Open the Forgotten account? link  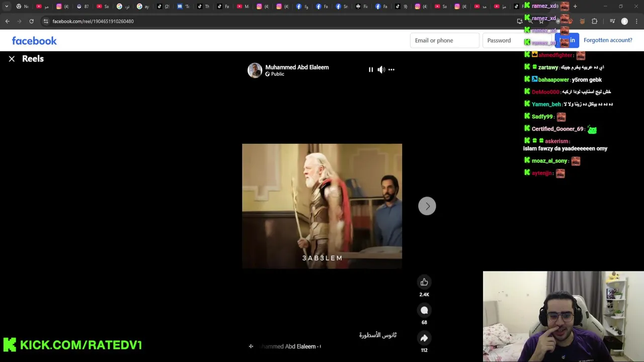(x=608, y=40)
